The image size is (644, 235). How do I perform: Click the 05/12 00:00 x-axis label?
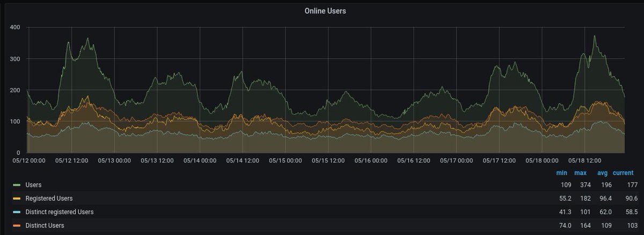[30, 160]
